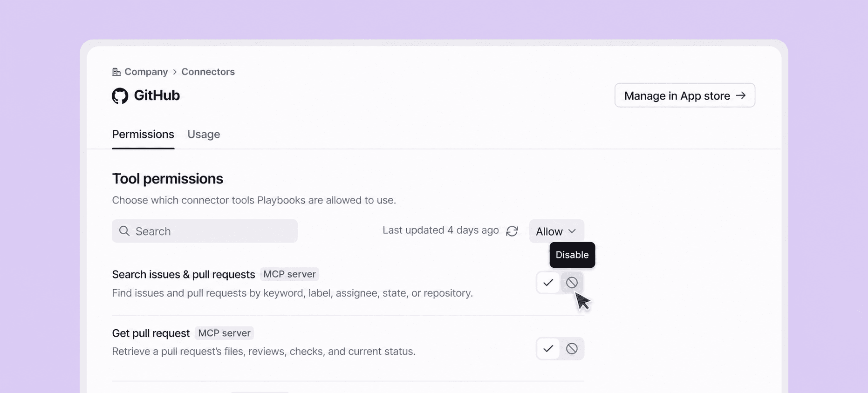Switch to the Usage tab
The width and height of the screenshot is (868, 393).
tap(204, 134)
